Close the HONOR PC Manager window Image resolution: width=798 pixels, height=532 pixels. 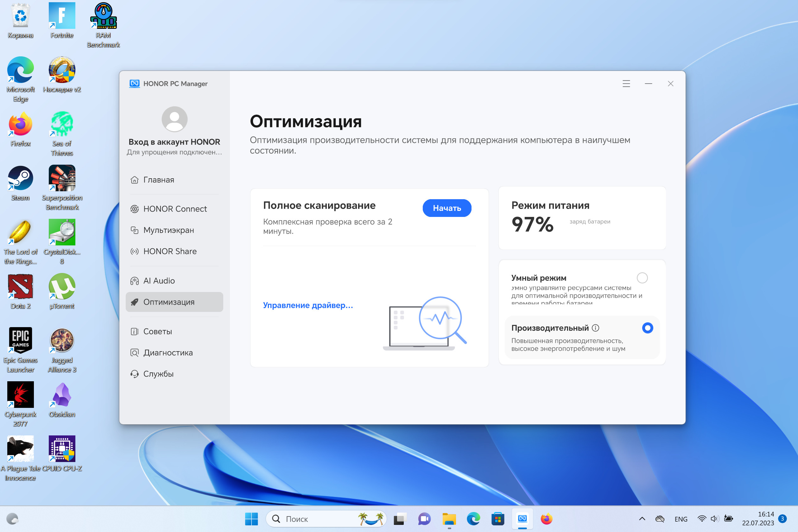(670, 84)
